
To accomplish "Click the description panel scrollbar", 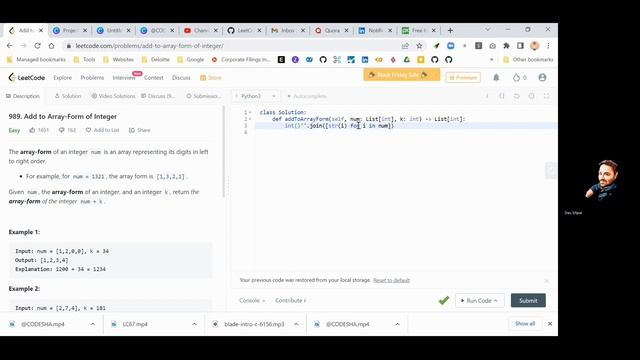I will tap(224, 152).
